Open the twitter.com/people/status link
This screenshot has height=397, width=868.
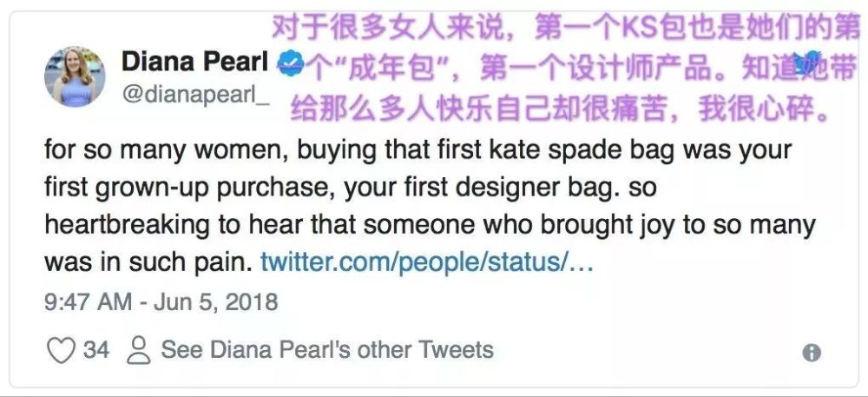[x=426, y=261]
